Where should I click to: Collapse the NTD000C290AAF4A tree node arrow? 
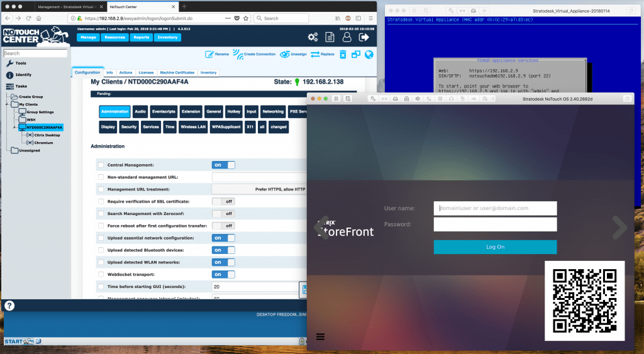(x=15, y=127)
